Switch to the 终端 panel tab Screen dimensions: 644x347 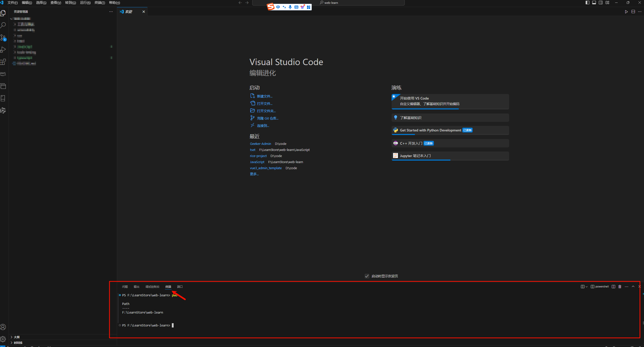[x=168, y=286]
